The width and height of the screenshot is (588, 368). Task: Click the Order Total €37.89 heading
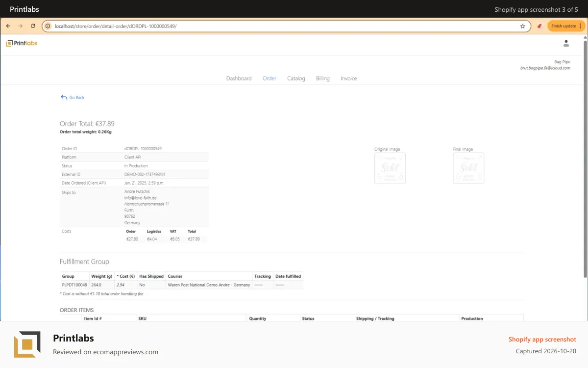87,124
